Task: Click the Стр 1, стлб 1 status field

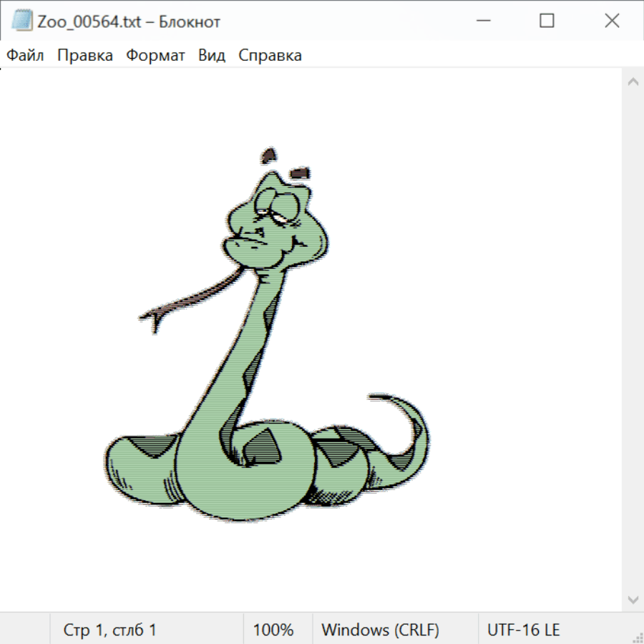Action: (110, 630)
